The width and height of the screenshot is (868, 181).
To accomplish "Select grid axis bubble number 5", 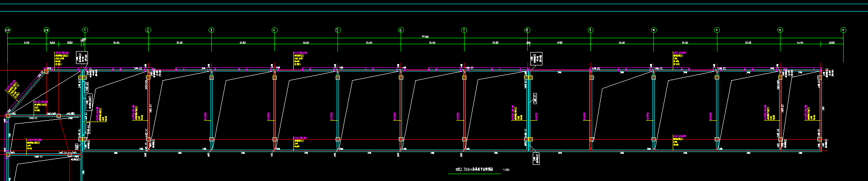I will click(x=338, y=30).
